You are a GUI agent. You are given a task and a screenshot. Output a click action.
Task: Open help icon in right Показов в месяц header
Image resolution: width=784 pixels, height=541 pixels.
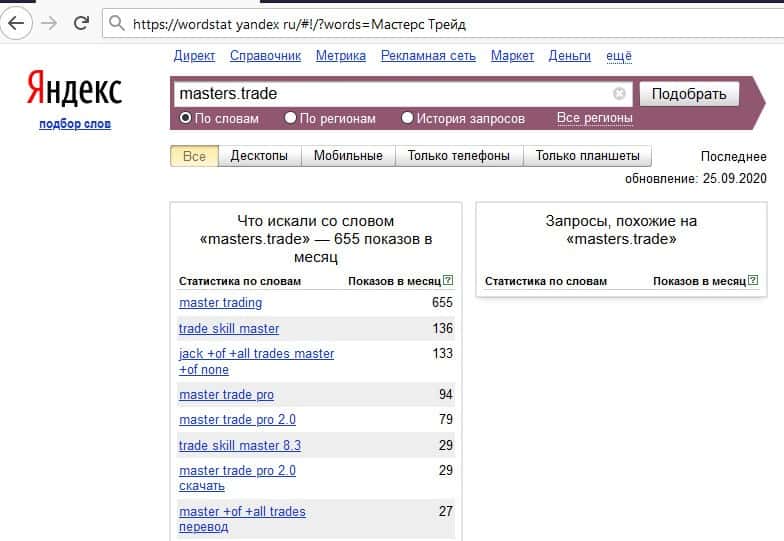click(x=753, y=280)
